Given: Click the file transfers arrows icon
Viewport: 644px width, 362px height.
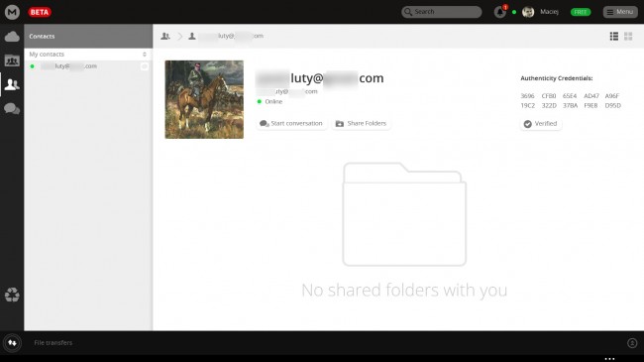Looking at the screenshot, I should pos(12,343).
